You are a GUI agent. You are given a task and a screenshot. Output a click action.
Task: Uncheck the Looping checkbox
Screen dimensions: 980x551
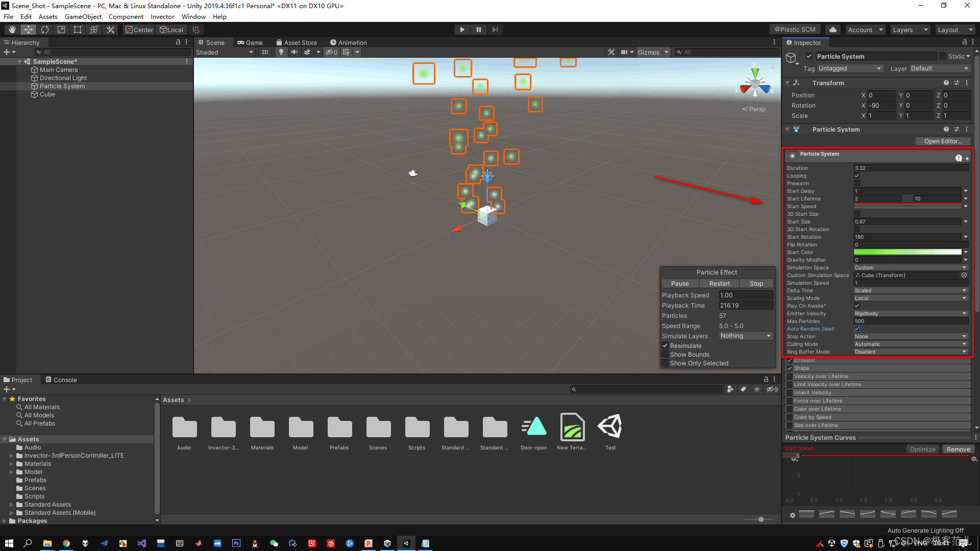click(x=857, y=176)
